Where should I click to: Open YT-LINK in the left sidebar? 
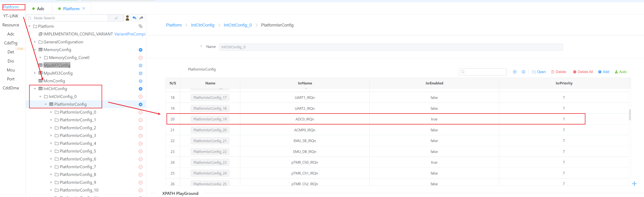[11, 16]
